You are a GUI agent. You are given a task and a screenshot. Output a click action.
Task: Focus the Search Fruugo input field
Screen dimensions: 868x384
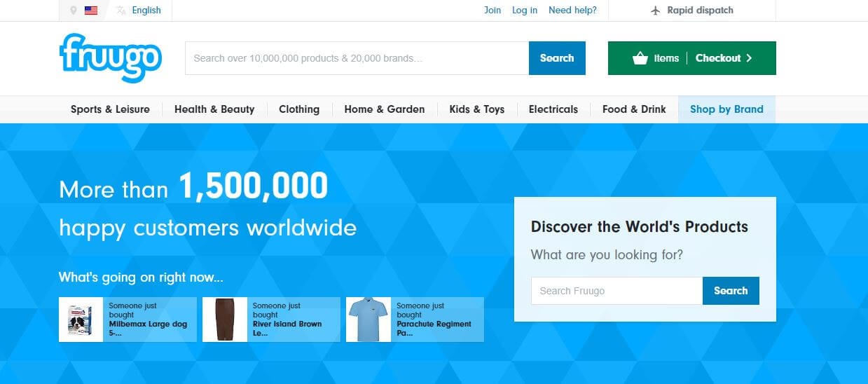point(616,291)
